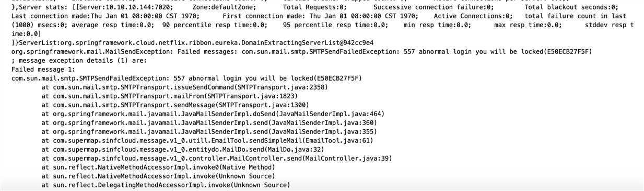Click the MailDo.send stack frame
The width and height of the screenshot is (644, 191).
coord(182,150)
